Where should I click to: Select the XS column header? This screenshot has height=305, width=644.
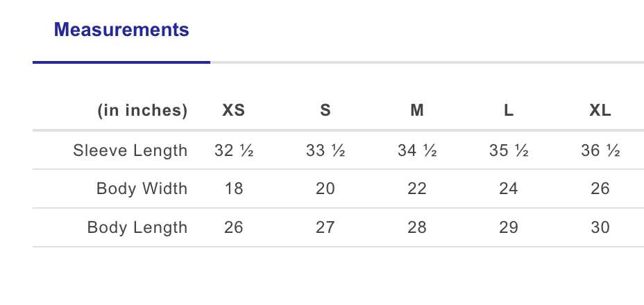point(234,110)
